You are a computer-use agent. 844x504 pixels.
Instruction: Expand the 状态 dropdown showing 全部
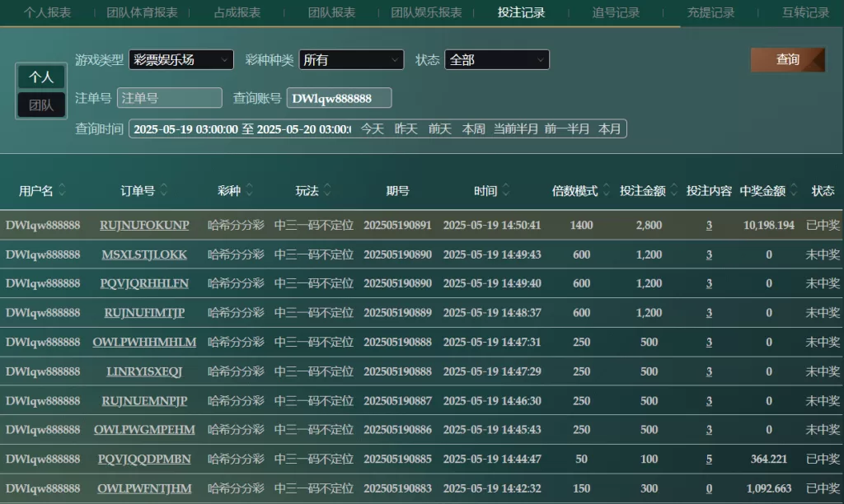pos(497,59)
